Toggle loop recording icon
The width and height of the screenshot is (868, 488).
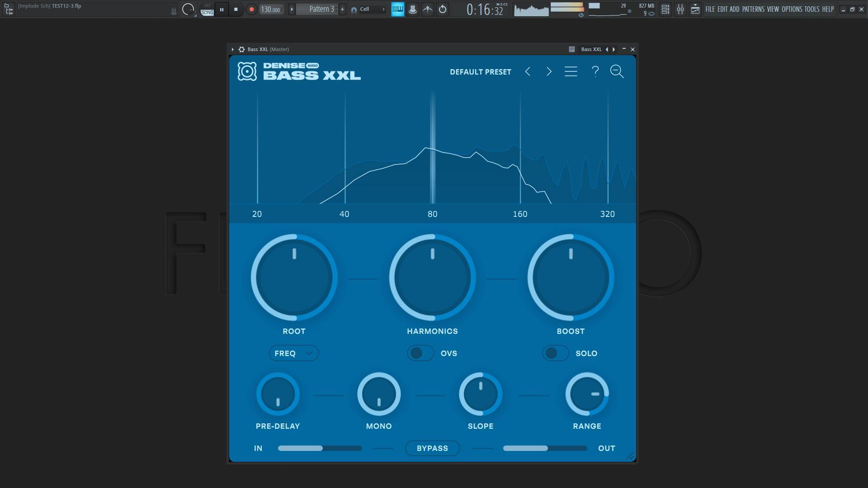click(443, 9)
